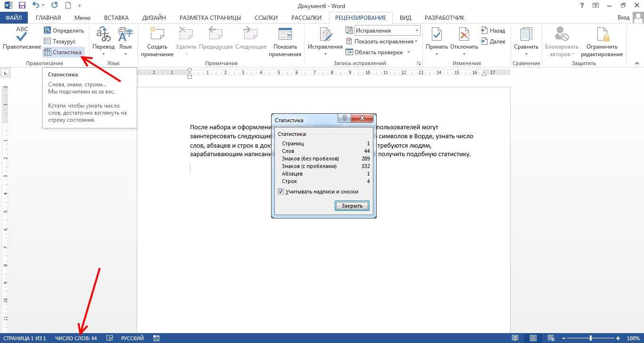Open the Тезаурус thesaurus
Screen dimensions: 644x343
[59, 42]
